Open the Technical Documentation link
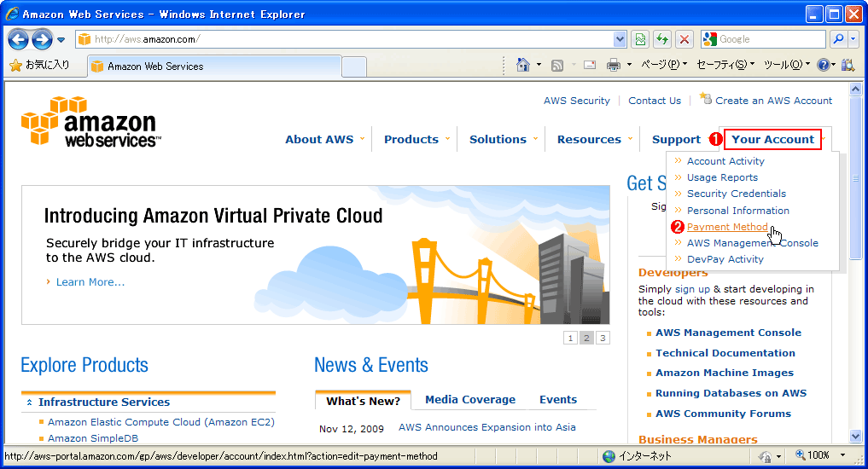Image resolution: width=868 pixels, height=469 pixels. (x=725, y=353)
